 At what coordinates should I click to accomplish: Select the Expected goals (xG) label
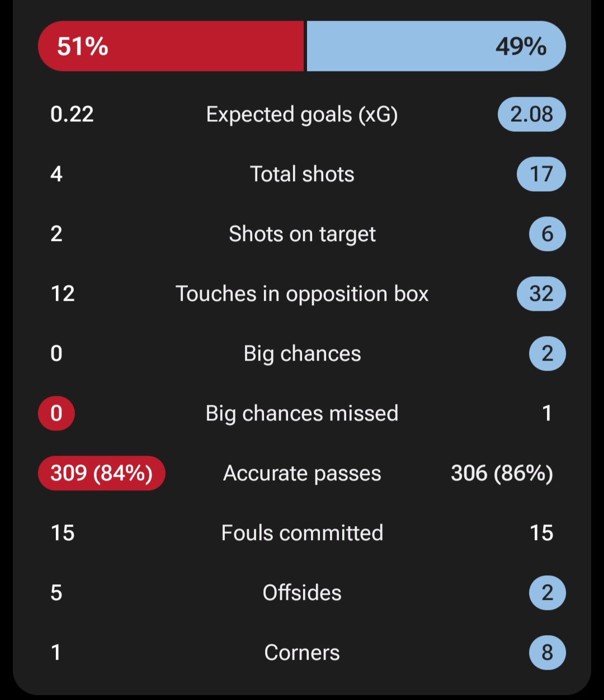tap(302, 115)
